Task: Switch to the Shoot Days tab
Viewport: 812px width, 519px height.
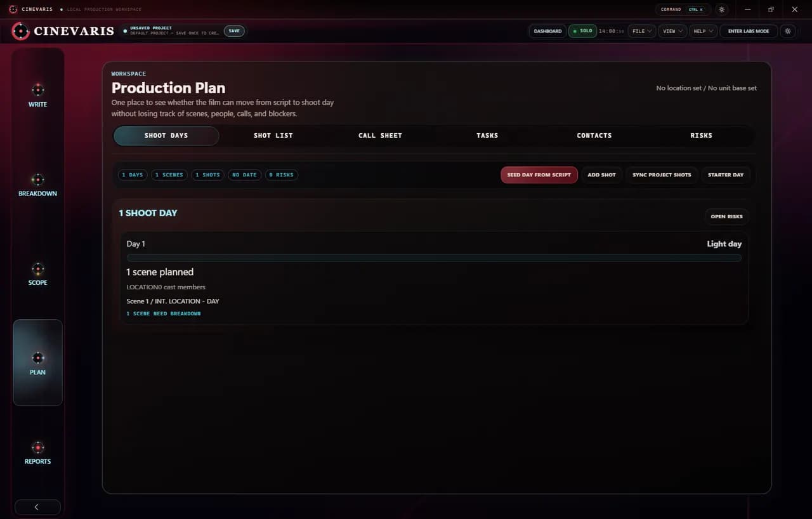Action: coord(166,136)
